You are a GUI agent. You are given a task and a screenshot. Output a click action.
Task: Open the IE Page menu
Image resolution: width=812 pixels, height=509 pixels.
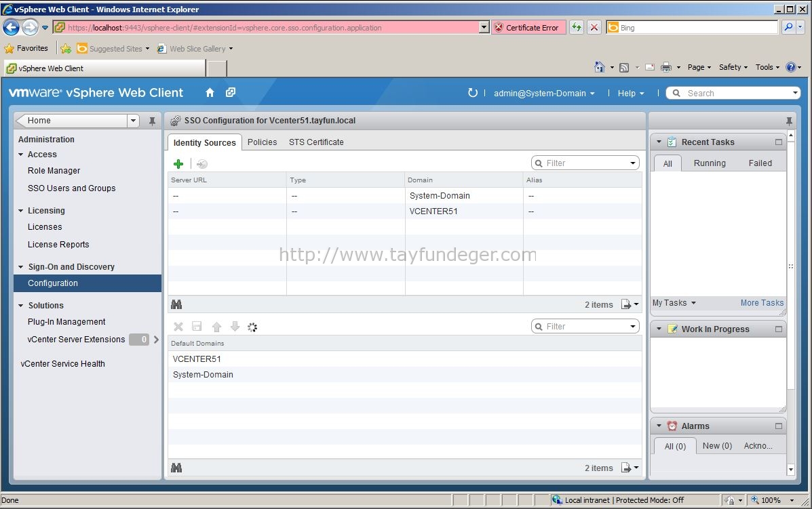pos(699,67)
